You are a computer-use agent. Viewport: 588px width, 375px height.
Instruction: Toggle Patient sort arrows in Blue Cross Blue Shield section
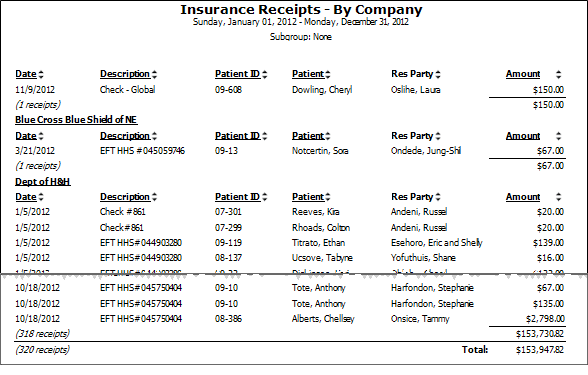pos(328,136)
